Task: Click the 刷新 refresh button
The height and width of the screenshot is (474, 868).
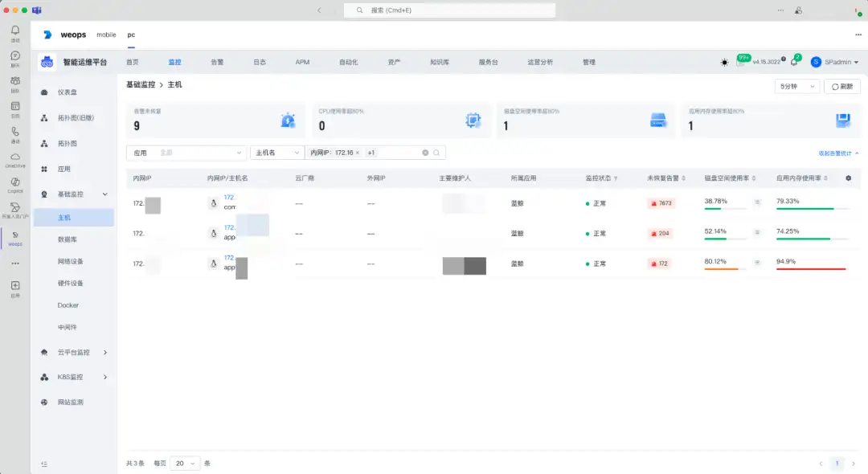Action: pos(841,86)
